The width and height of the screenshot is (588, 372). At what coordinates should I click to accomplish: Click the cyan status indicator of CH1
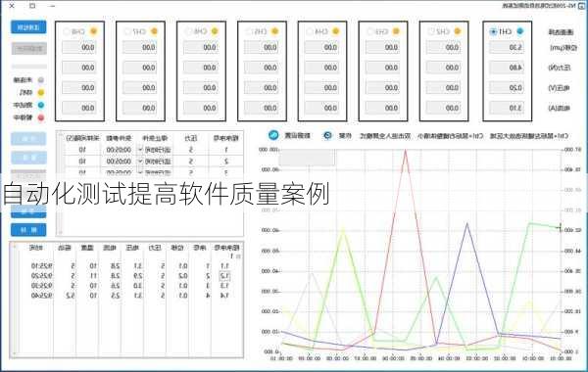click(519, 31)
